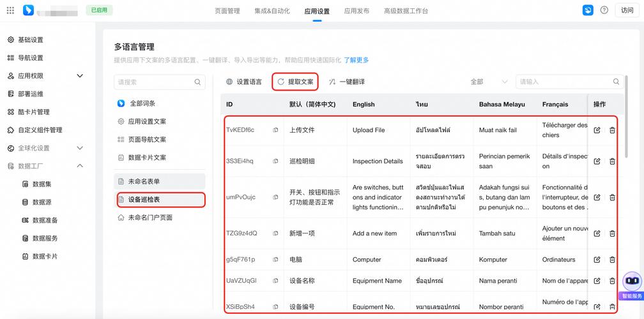The image size is (644, 319).
Task: Click the 设置语言 button
Action: click(244, 82)
